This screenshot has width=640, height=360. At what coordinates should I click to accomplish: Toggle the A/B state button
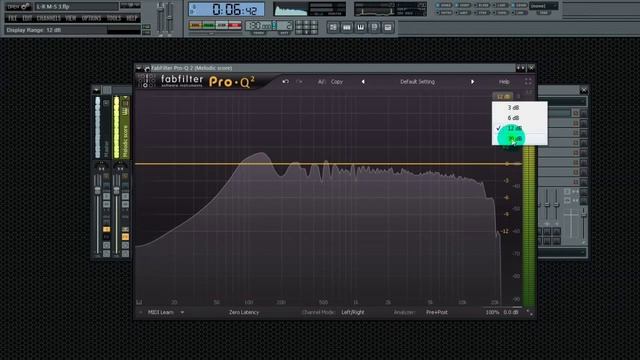321,82
